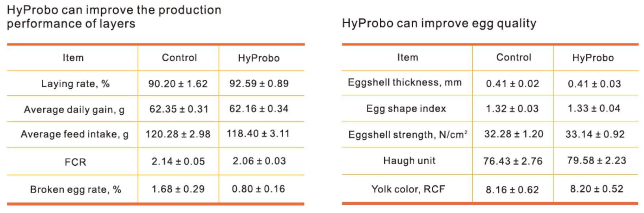
Task: Click the production performance of layers heading
Action: click(x=114, y=17)
